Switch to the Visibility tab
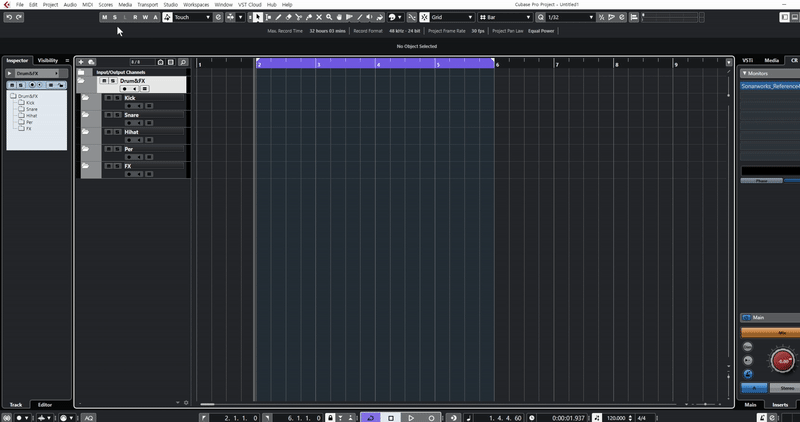 click(48, 60)
